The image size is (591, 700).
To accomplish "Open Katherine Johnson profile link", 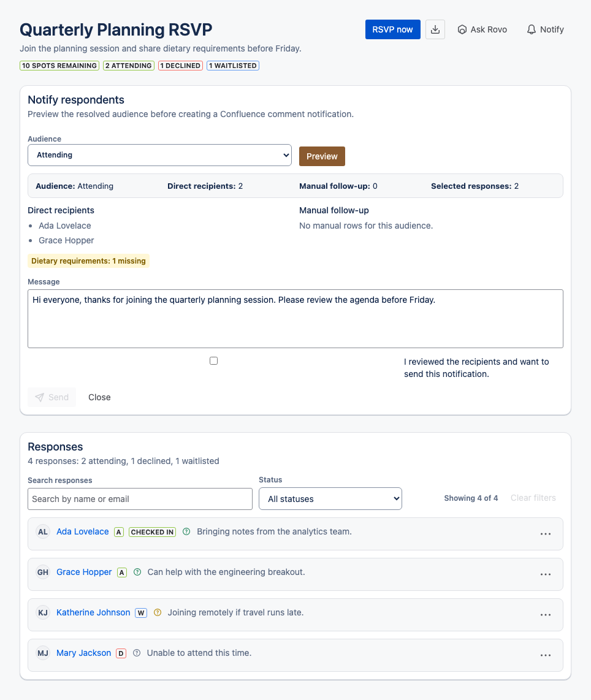I will (x=93, y=612).
